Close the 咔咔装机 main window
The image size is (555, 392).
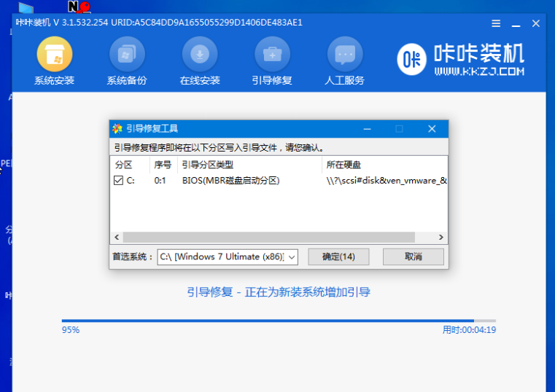point(536,23)
